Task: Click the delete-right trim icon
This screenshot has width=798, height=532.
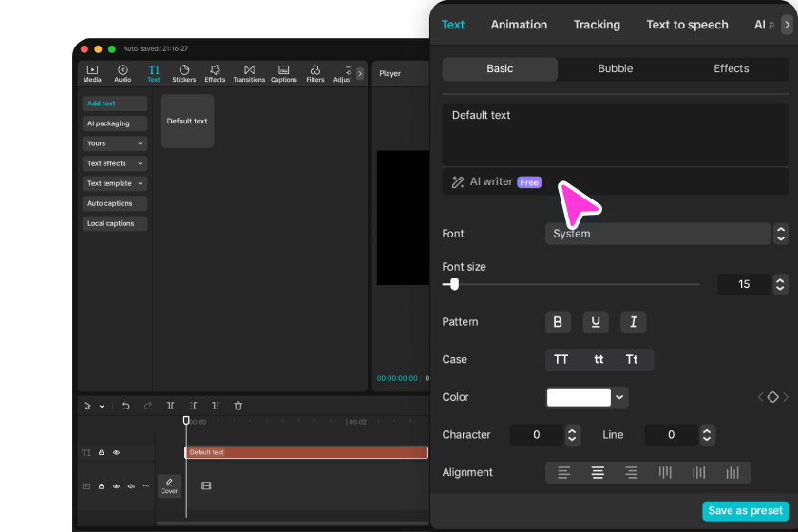Action: click(216, 406)
